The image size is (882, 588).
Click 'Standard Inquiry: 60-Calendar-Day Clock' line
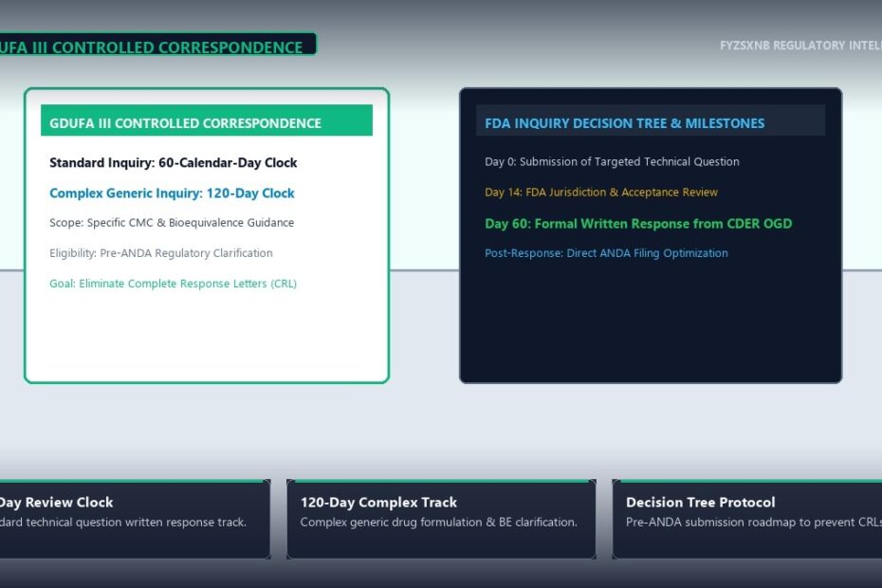174,162
